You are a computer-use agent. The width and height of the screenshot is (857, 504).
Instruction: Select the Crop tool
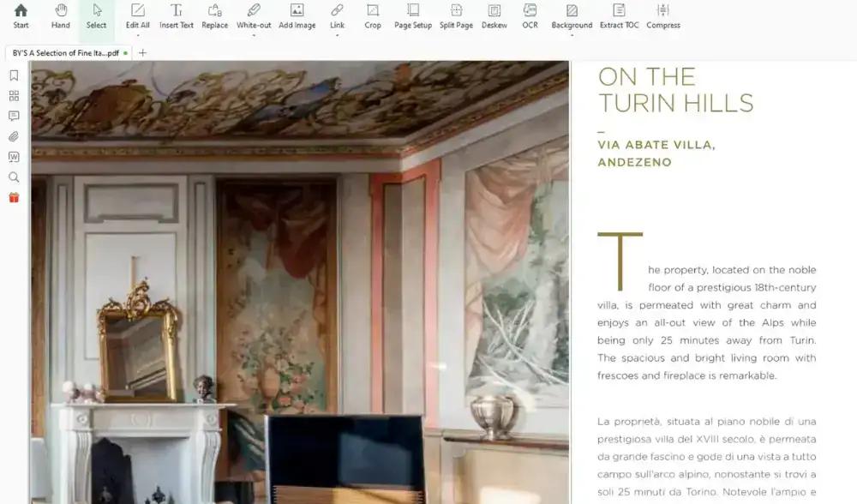[372, 15]
